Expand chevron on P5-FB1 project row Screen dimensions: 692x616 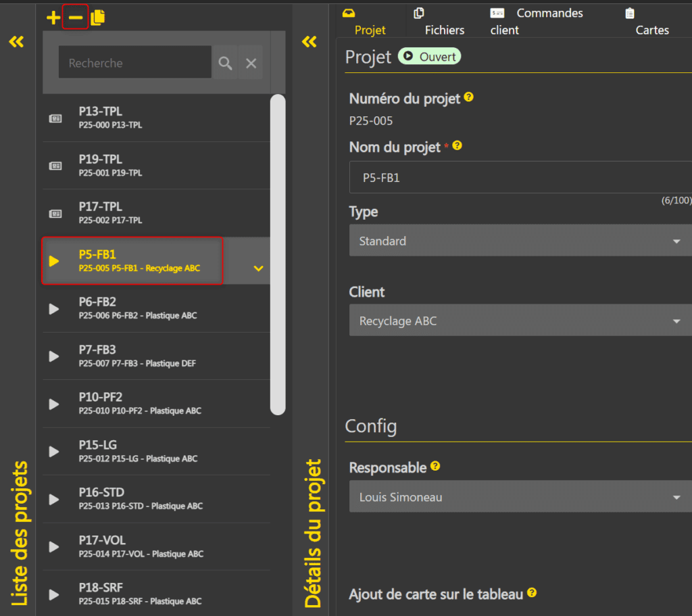258,268
